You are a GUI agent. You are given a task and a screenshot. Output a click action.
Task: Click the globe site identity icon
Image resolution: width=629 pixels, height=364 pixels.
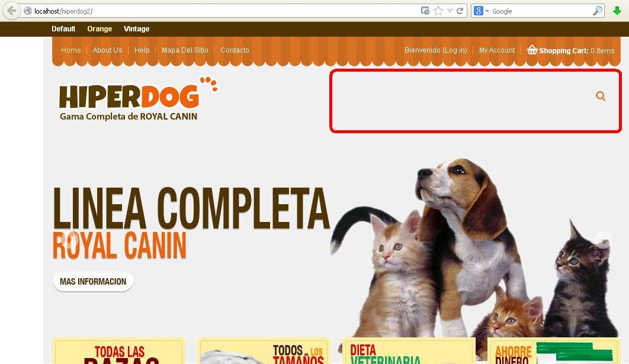[28, 11]
